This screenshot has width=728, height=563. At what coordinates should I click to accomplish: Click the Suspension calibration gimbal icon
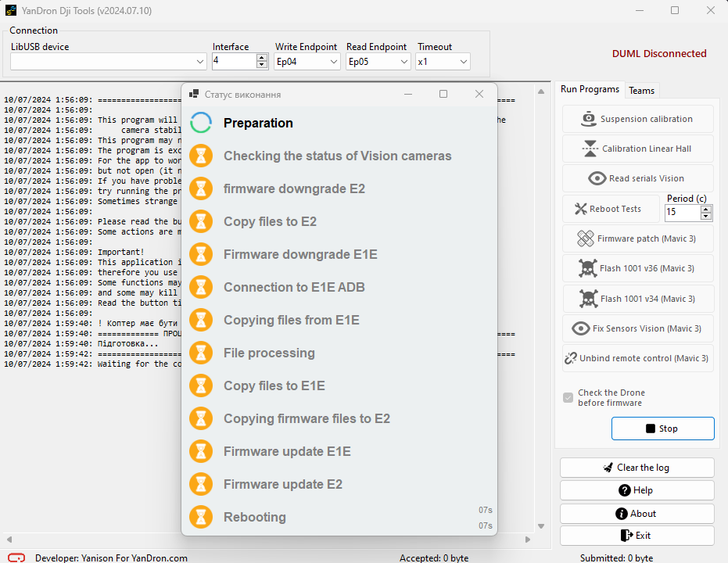(590, 119)
